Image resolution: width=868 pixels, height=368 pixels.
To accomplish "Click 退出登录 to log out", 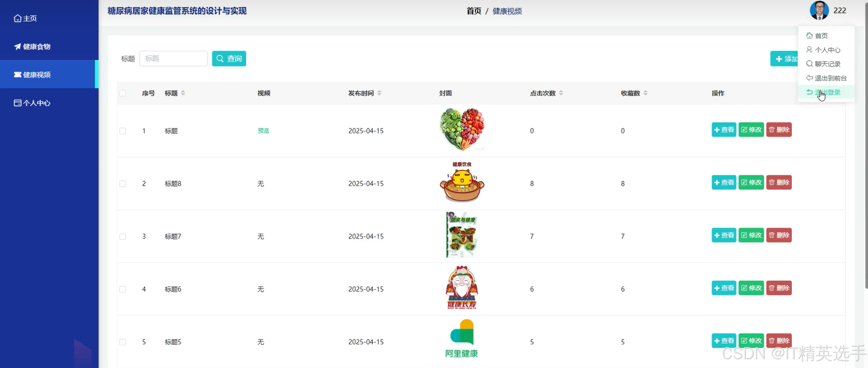I will point(827,92).
